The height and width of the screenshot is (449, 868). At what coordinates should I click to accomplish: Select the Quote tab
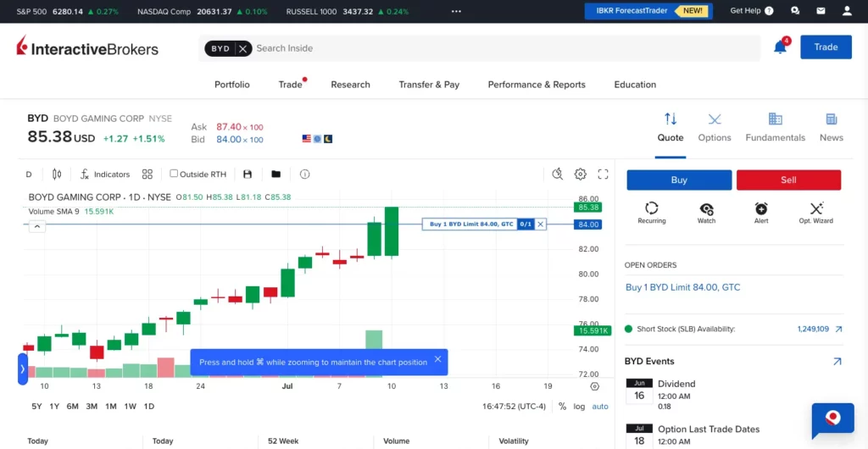click(x=670, y=128)
